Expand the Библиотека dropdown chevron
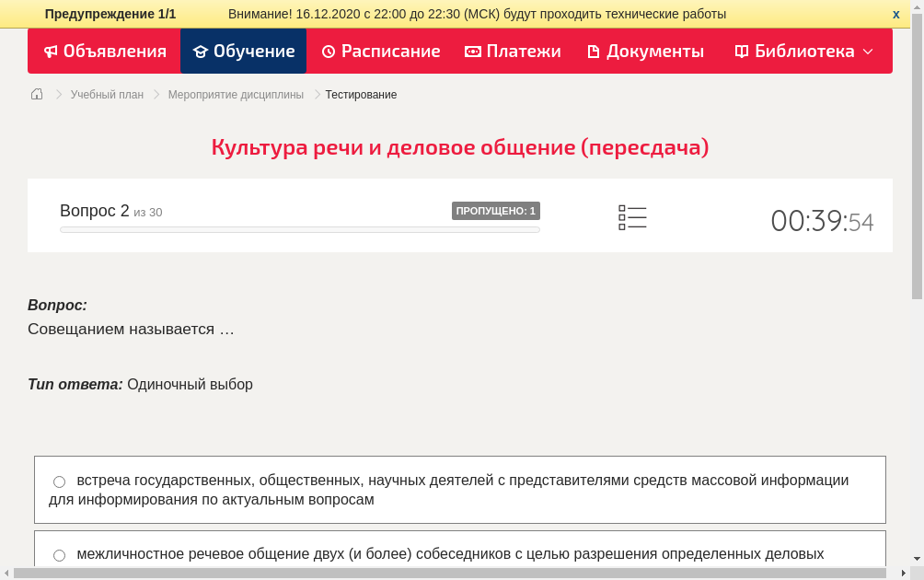The height and width of the screenshot is (580, 924). pyautogui.click(x=866, y=52)
